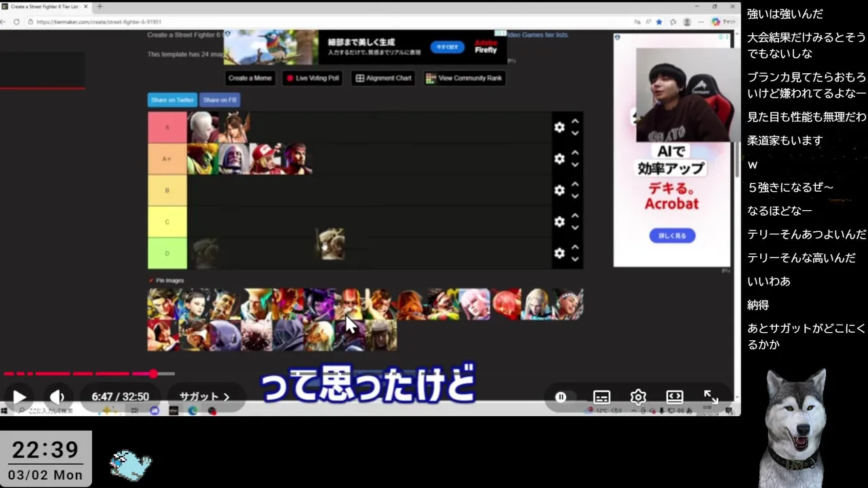Expand the サガット chapter selector
Image resolution: width=868 pixels, height=488 pixels.
click(204, 396)
